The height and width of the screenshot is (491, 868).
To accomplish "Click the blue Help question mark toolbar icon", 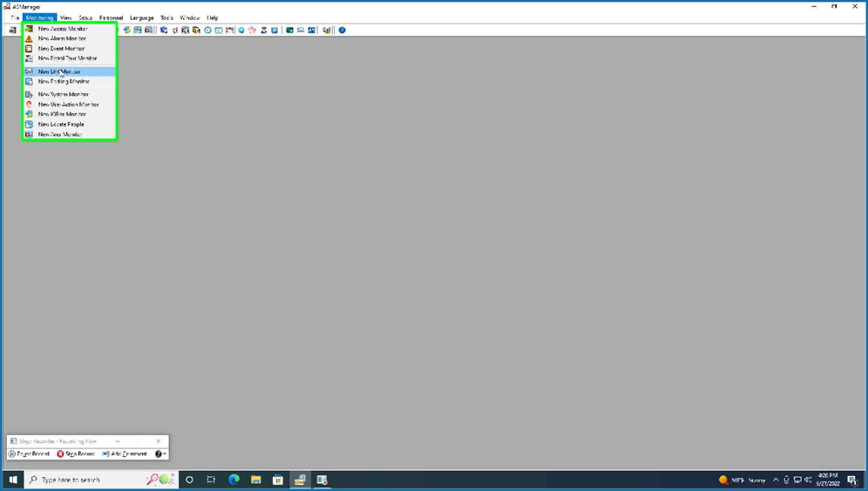I will point(342,31).
